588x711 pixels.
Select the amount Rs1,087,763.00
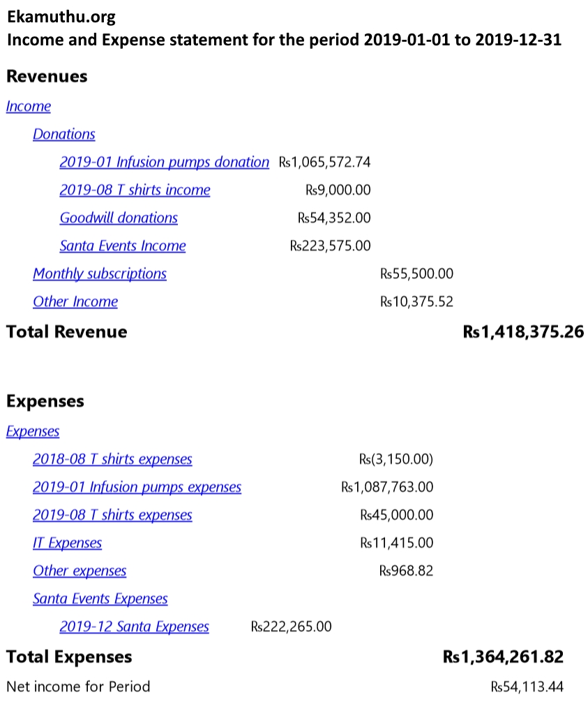pos(387,487)
